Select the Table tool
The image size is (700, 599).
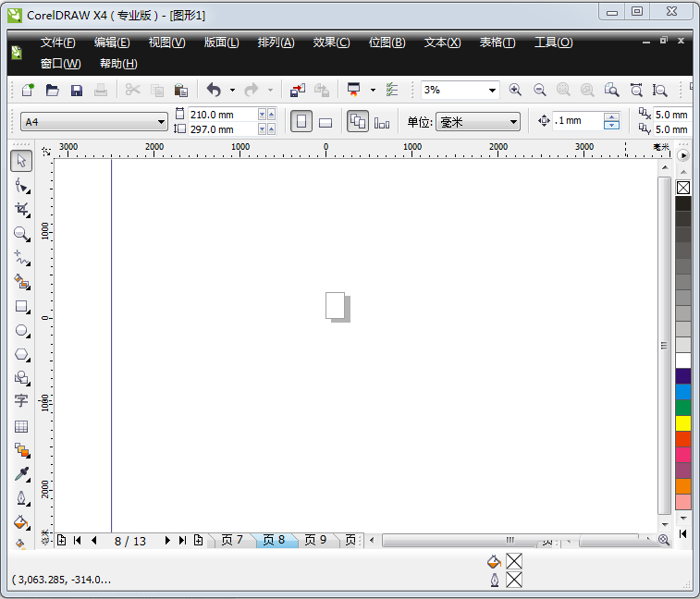click(21, 426)
